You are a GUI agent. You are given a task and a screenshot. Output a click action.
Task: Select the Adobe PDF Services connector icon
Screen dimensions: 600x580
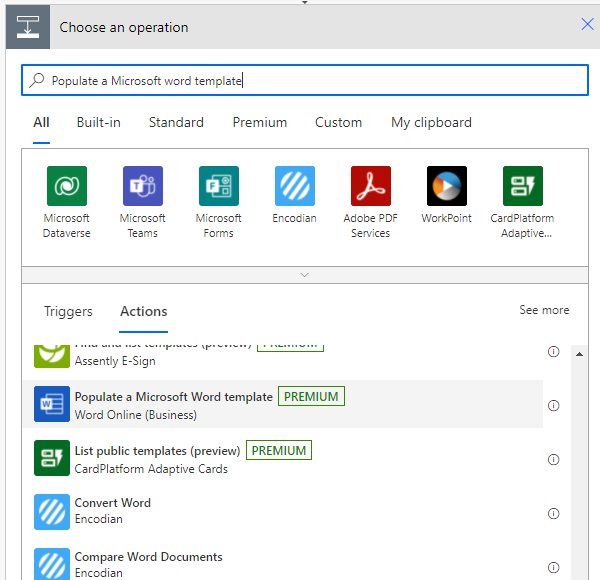(x=371, y=186)
